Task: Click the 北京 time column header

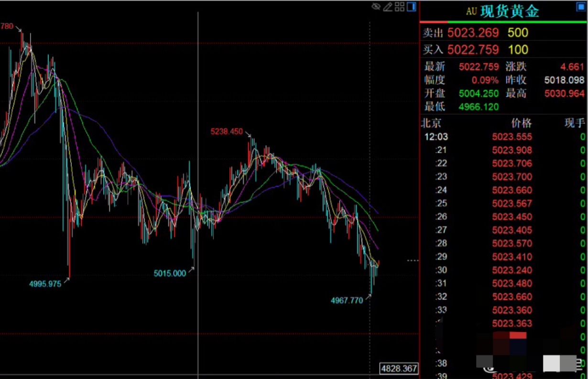Action: 431,123
